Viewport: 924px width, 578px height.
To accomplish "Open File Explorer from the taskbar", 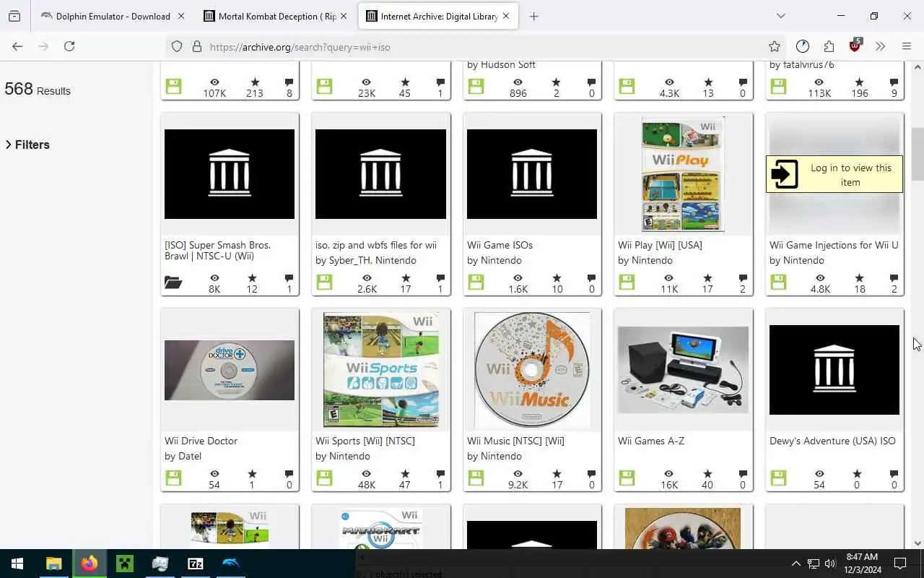I will click(53, 564).
